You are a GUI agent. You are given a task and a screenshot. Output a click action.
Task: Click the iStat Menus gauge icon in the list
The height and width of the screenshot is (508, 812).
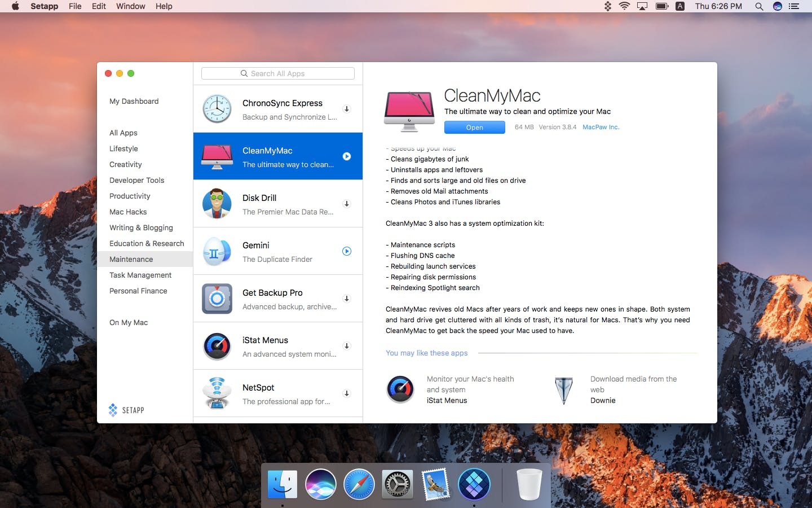coord(217,346)
